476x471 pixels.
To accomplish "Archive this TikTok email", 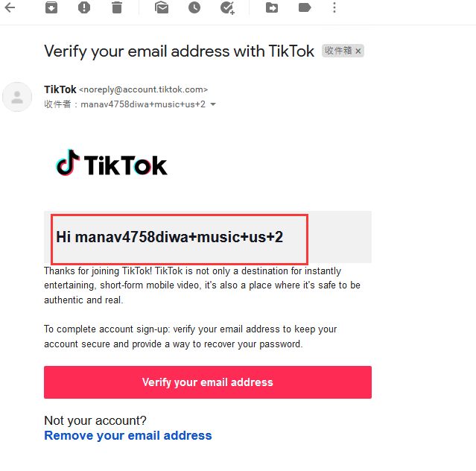I will coord(51,7).
